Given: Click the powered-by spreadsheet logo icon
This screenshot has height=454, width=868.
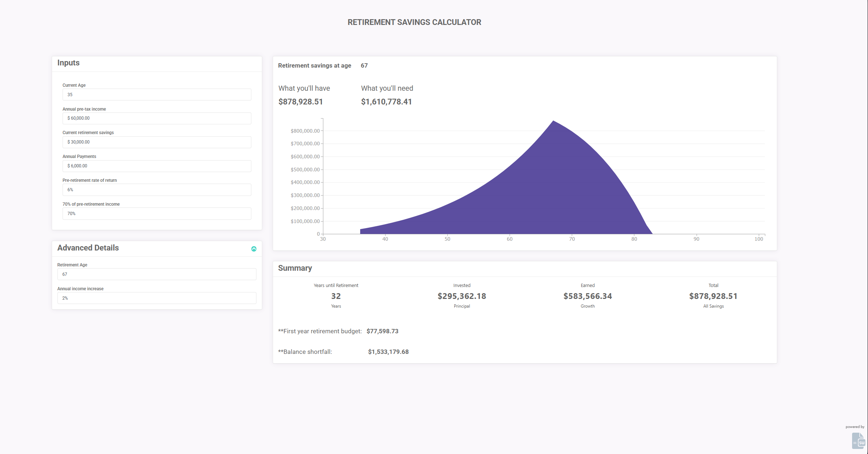Looking at the screenshot, I should (x=858, y=440).
